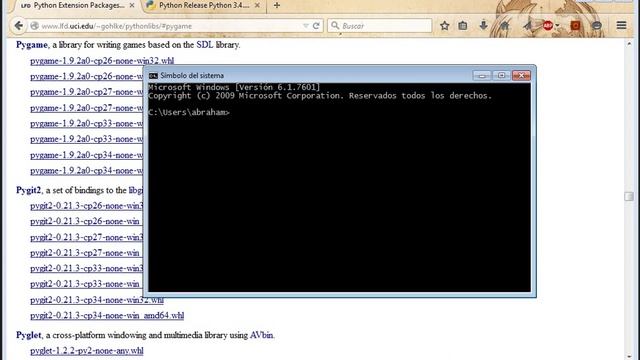Click the first pygame cp33 wheel link
This screenshot has width=640, height=360.
tap(87, 124)
